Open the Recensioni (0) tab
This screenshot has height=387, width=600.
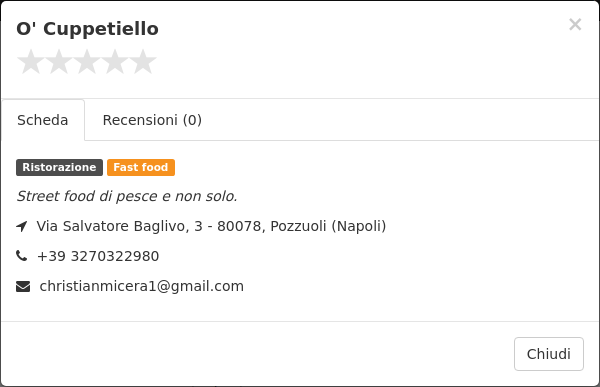click(152, 120)
